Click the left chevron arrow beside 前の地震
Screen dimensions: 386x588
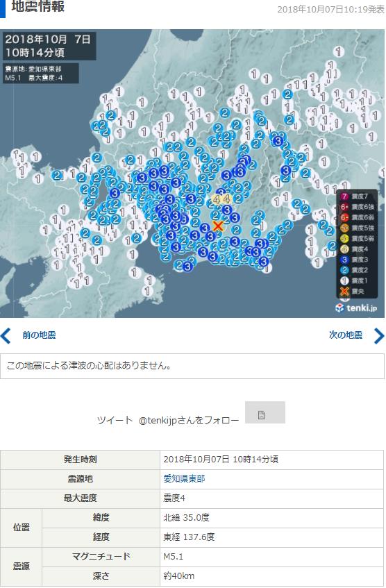click(6, 335)
